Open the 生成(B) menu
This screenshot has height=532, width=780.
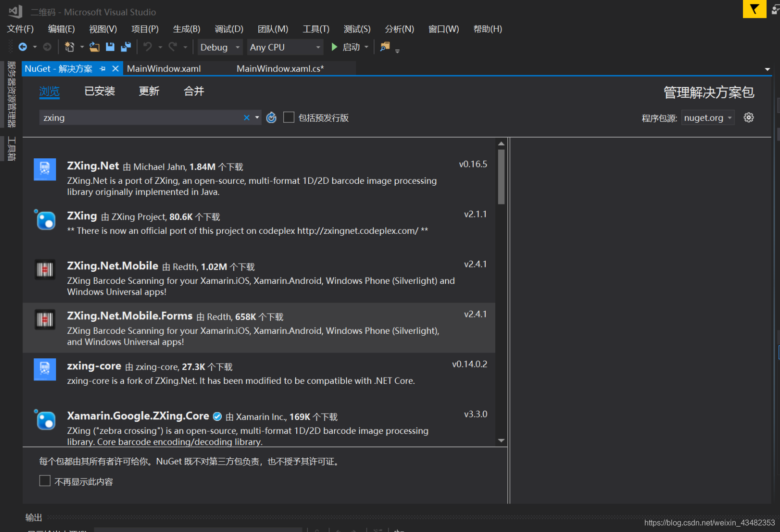(x=187, y=29)
